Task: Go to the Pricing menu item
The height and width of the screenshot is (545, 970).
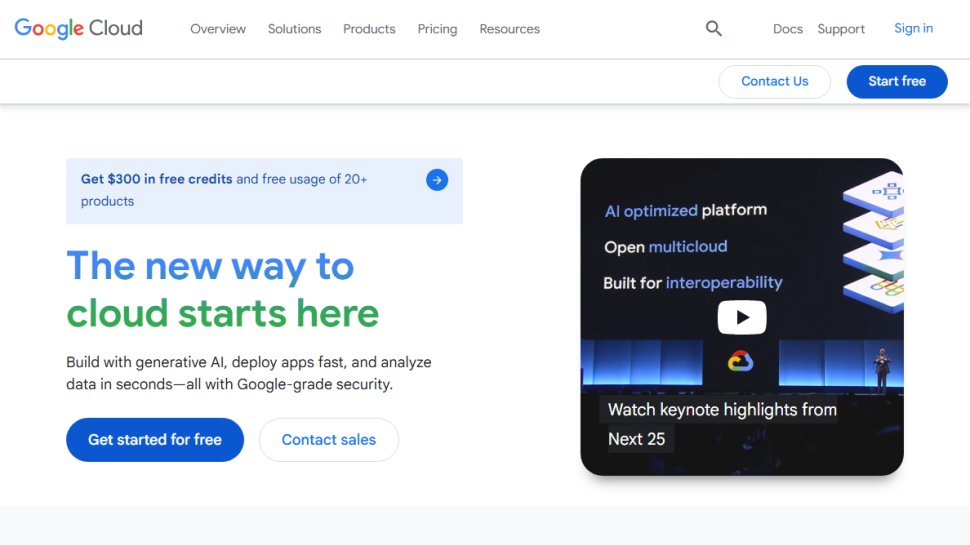Action: (x=437, y=29)
